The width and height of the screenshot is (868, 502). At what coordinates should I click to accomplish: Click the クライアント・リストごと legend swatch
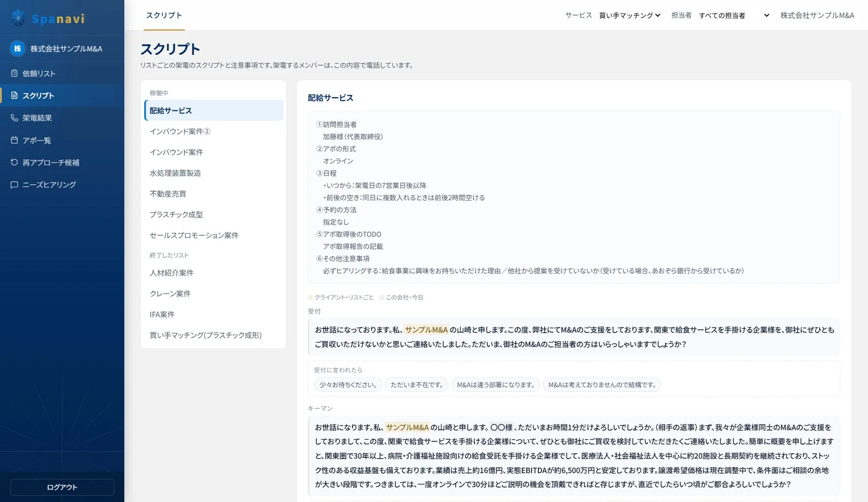click(310, 298)
